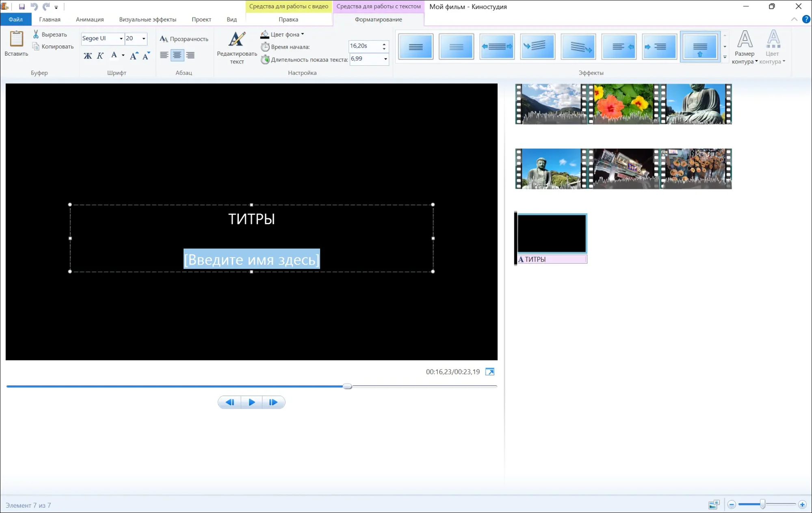This screenshot has width=812, height=513.
Task: Open Цвет контура outline color menu
Action: pyautogui.click(x=772, y=47)
